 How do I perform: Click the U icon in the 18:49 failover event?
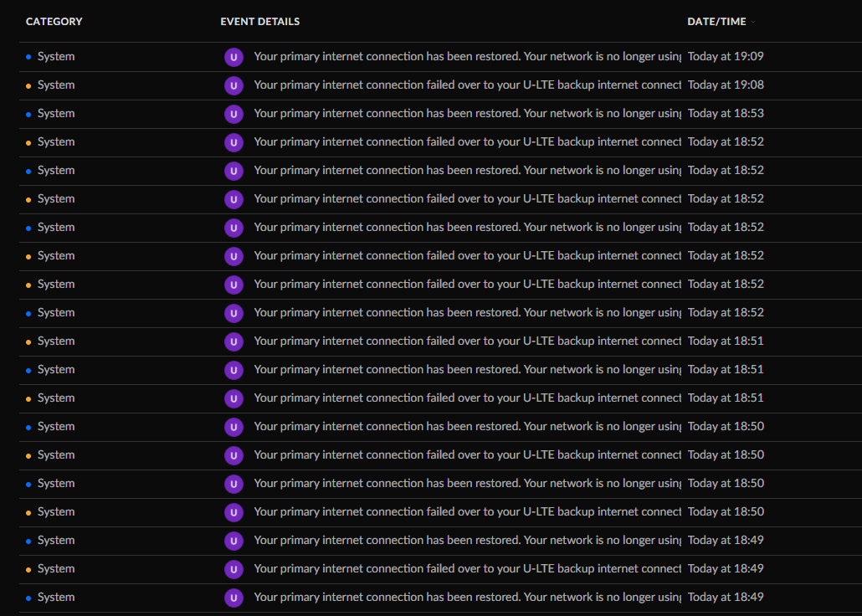click(x=233, y=569)
